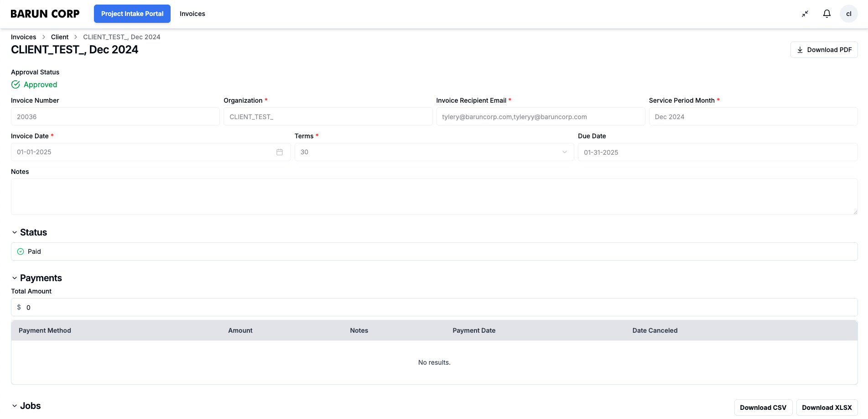Click the dollar sign in Total Amount
The width and height of the screenshot is (868, 419).
(19, 307)
